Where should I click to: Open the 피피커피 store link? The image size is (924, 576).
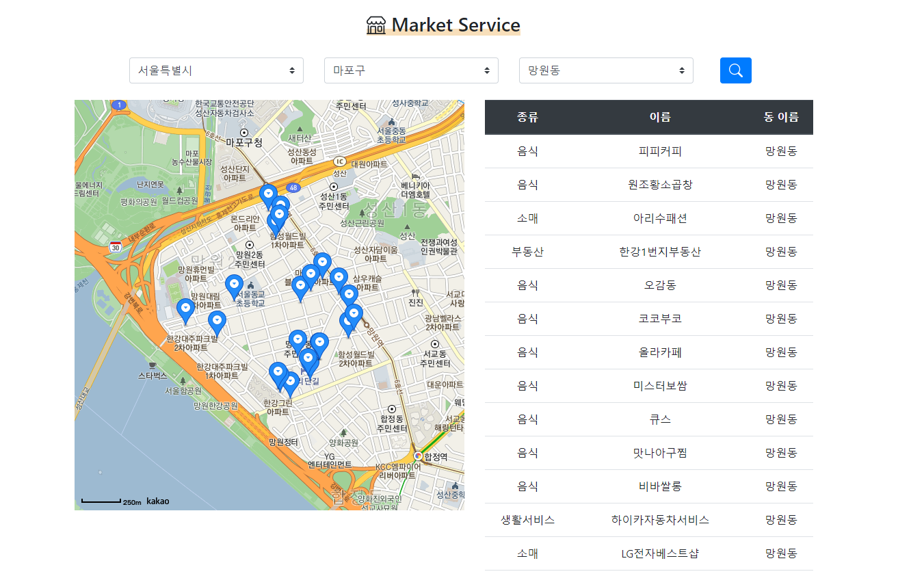pos(659,151)
